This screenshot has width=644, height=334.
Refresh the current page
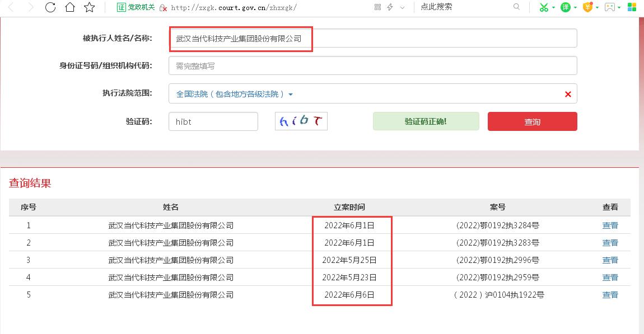coord(50,7)
